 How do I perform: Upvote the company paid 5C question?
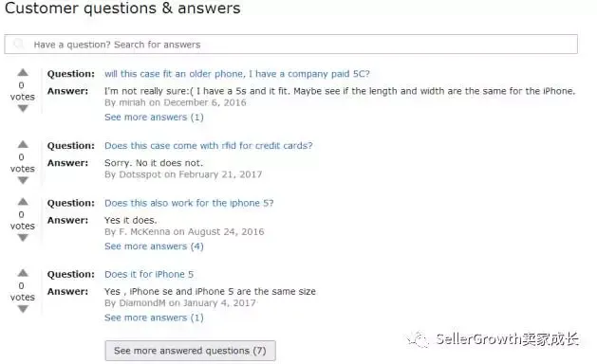pyautogui.click(x=23, y=72)
